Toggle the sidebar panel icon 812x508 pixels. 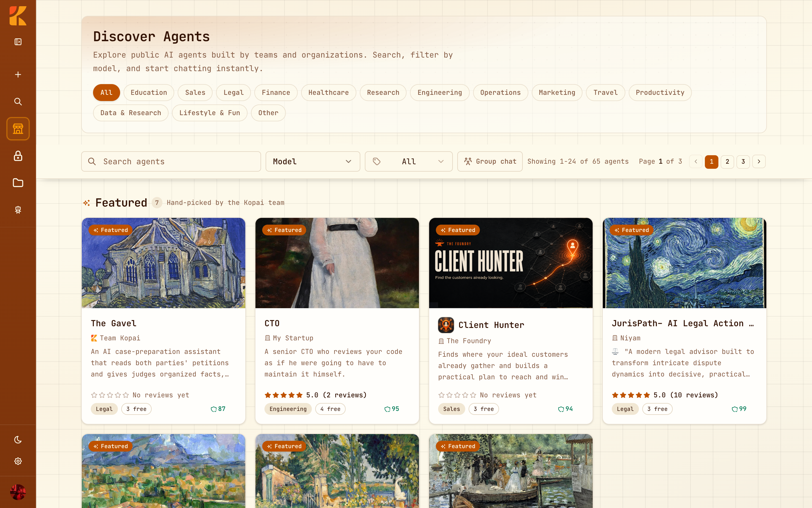click(x=18, y=42)
